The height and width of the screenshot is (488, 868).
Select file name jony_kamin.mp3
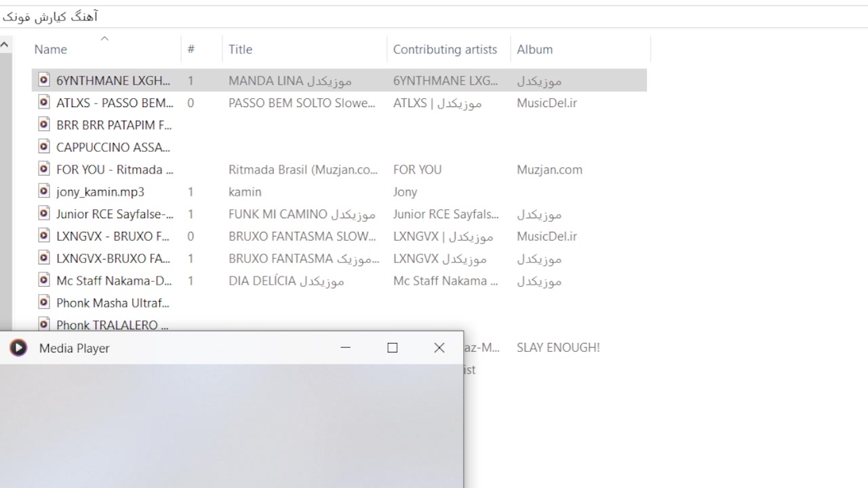[x=100, y=192]
